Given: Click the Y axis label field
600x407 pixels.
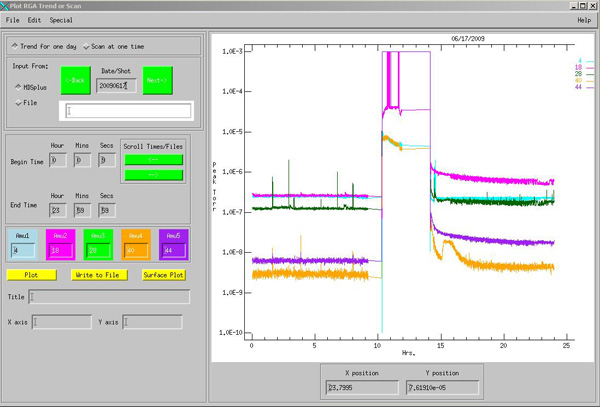Looking at the screenshot, I should (x=152, y=322).
